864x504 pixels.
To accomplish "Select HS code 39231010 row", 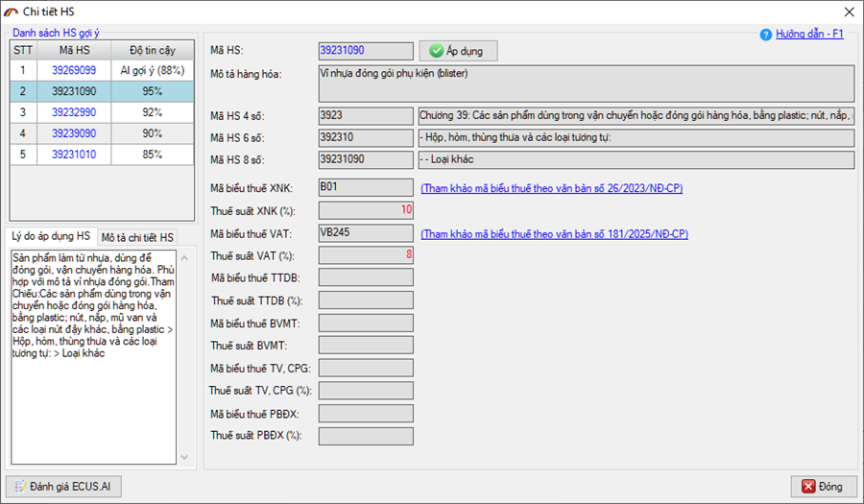I will coord(73,155).
